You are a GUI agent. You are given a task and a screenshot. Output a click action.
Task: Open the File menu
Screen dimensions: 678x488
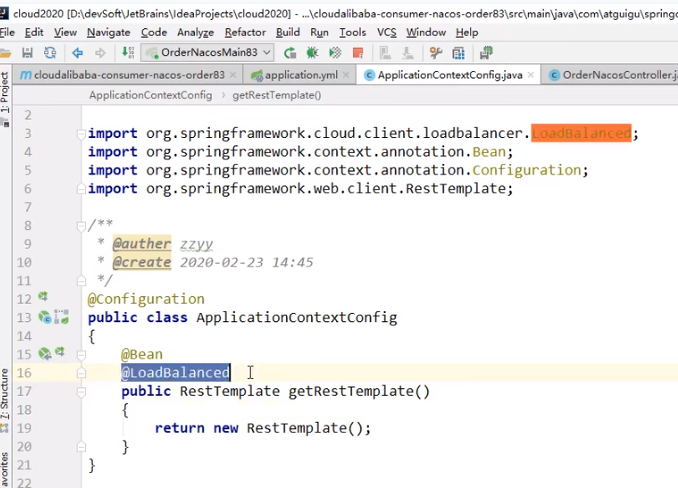(x=7, y=32)
